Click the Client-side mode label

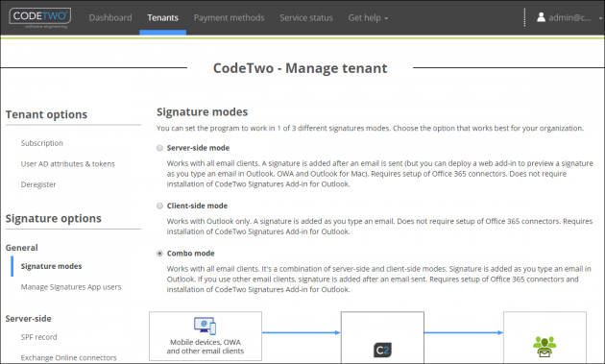197,206
